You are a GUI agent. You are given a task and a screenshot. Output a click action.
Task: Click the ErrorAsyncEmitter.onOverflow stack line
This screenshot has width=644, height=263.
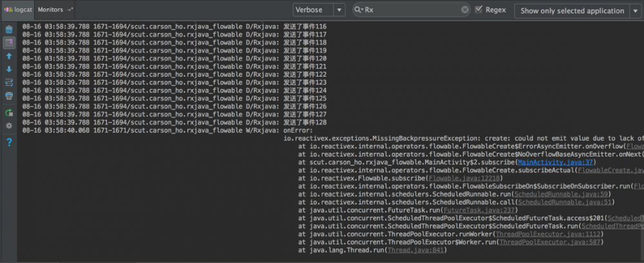(471, 146)
